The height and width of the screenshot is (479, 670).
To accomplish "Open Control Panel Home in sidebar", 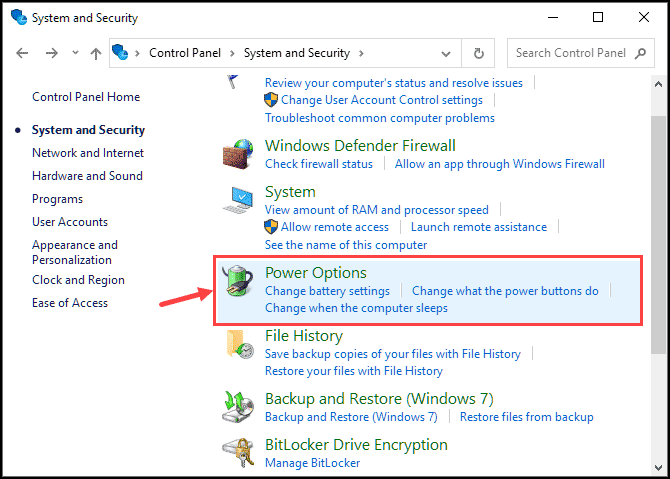I will (x=86, y=97).
